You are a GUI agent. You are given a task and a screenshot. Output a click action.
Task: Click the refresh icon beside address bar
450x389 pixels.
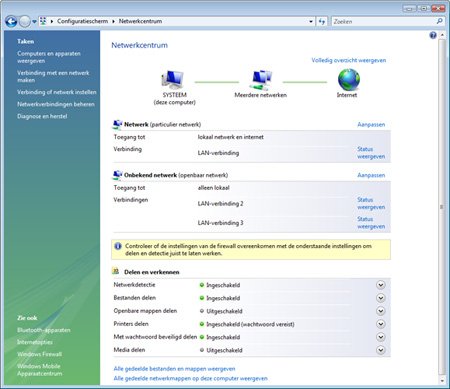coord(322,21)
